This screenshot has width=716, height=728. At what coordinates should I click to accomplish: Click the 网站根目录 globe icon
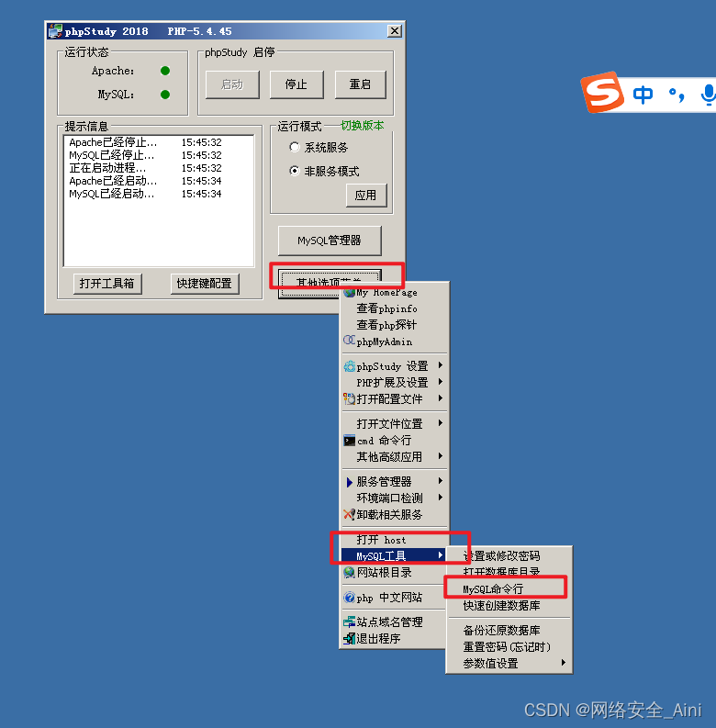coord(349,573)
